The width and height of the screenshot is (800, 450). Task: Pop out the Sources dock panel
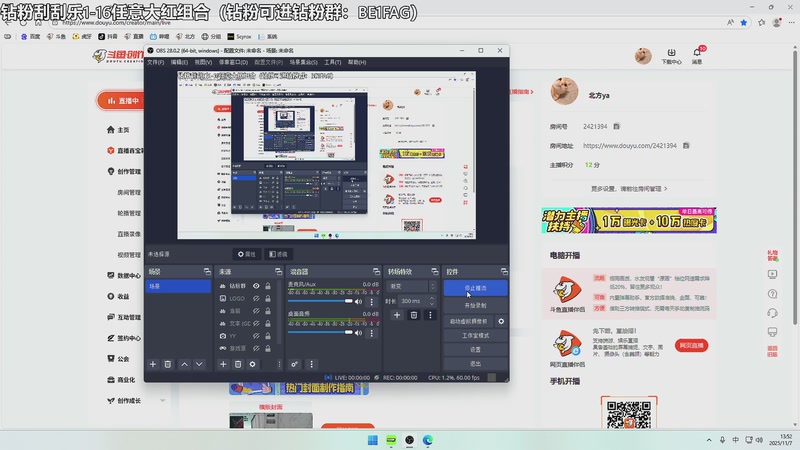click(x=278, y=271)
